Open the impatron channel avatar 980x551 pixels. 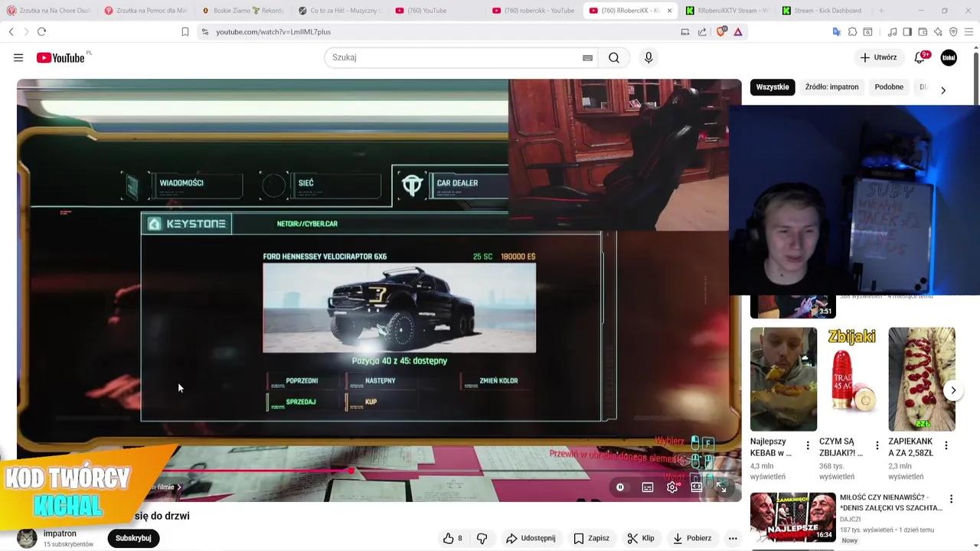(x=27, y=538)
